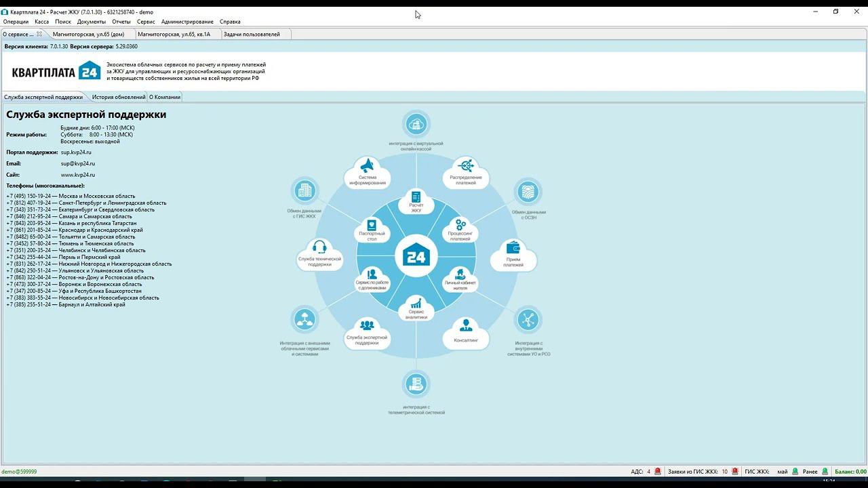Open the Документы menu
The image size is (868, 488).
92,22
